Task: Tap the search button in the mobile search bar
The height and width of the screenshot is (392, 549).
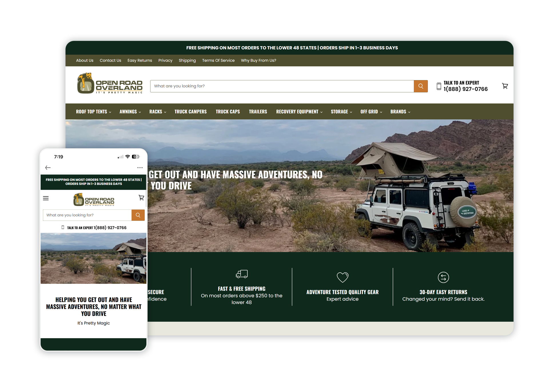Action: tap(138, 215)
